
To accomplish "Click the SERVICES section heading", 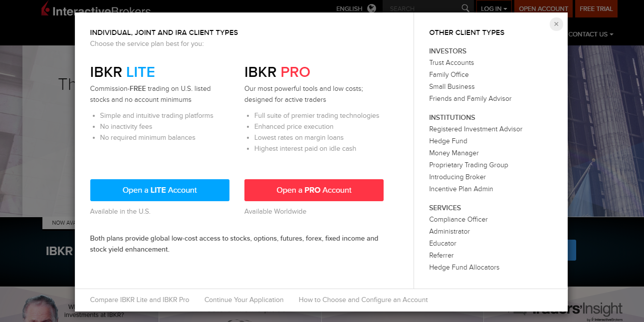I will pyautogui.click(x=445, y=208).
